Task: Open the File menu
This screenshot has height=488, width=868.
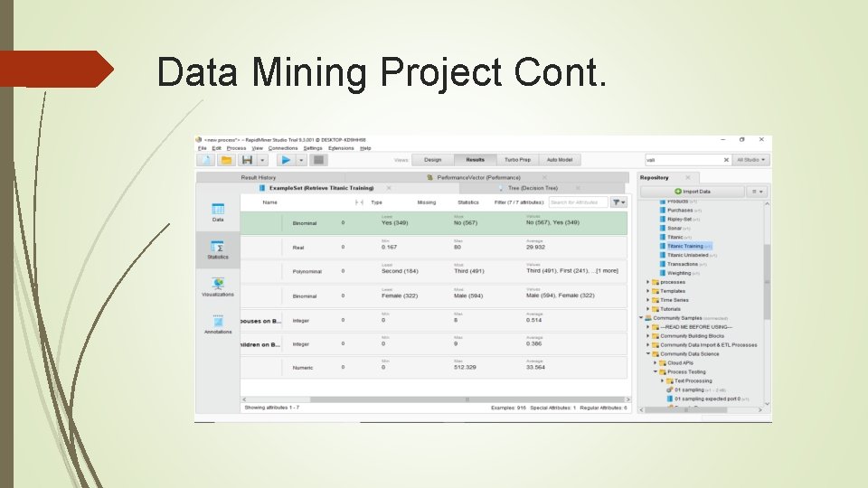Action: tap(202, 148)
